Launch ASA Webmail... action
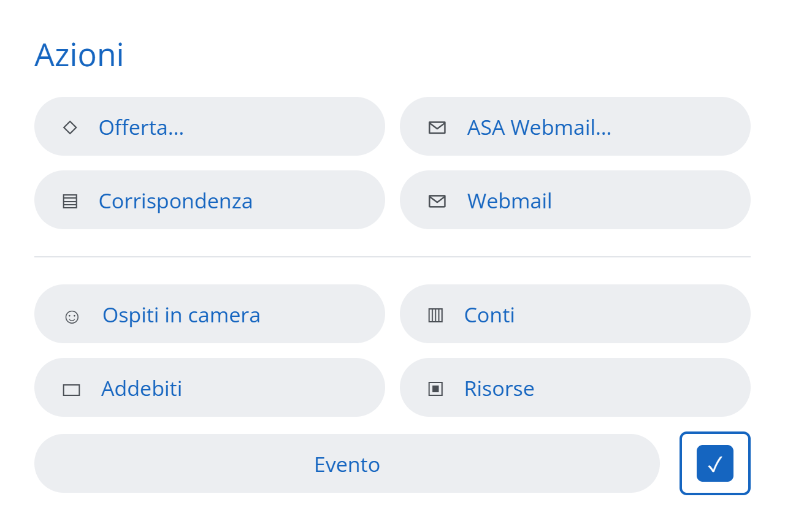This screenshot has height=532, width=785. [x=575, y=126]
